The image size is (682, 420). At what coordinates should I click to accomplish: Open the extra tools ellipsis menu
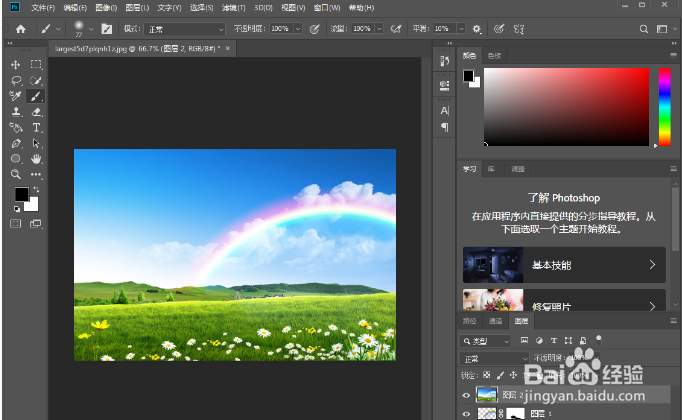[x=36, y=174]
